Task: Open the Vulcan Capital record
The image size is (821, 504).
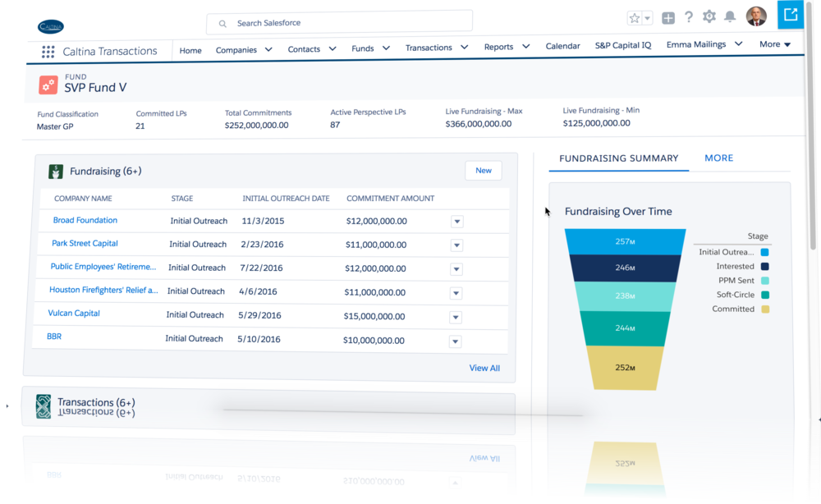Action: (x=74, y=313)
